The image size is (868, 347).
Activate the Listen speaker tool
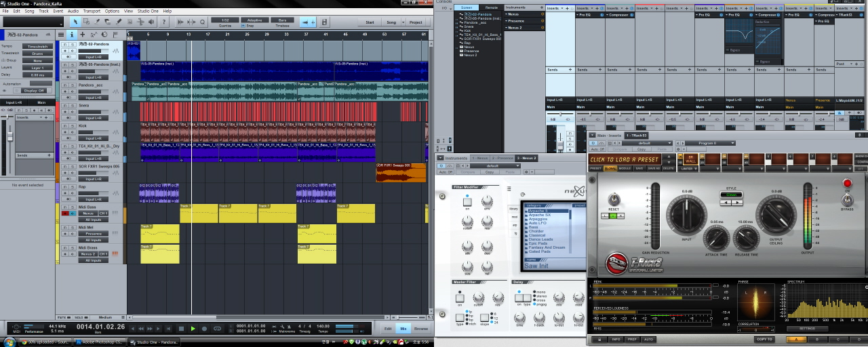point(151,22)
